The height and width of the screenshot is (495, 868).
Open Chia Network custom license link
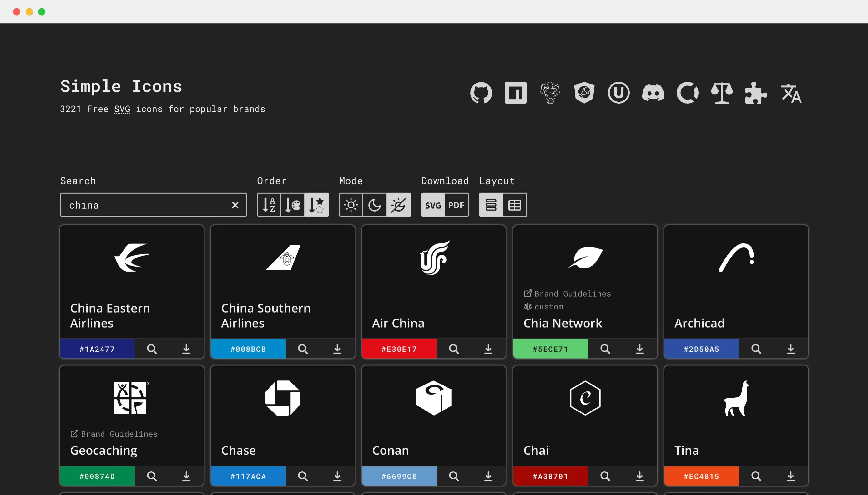(543, 306)
